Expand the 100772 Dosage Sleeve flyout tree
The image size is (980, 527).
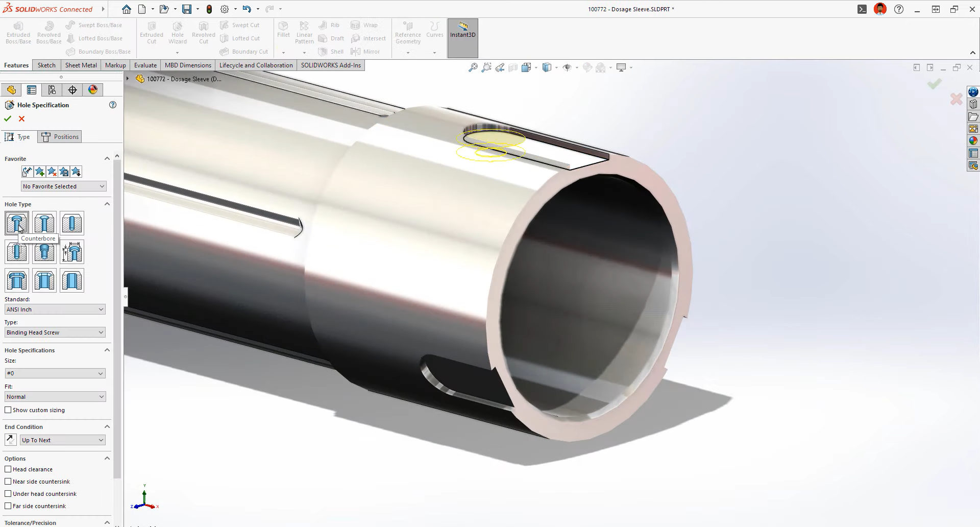128,79
